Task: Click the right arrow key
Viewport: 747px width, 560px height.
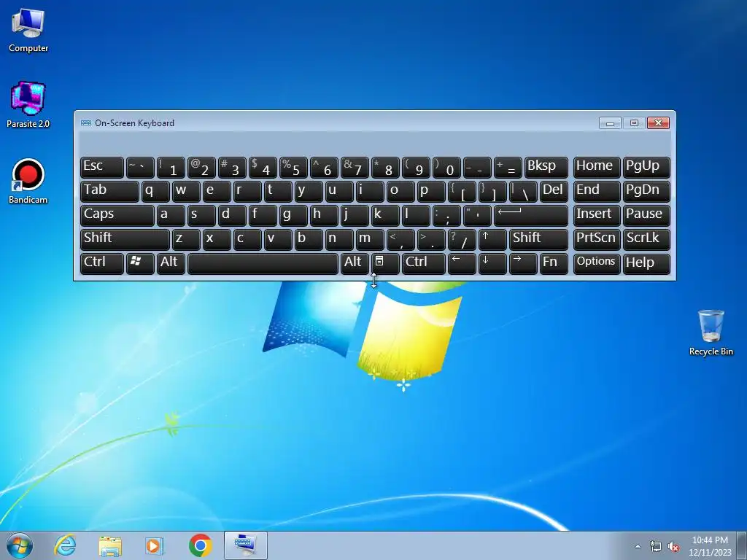Action: 523,264
